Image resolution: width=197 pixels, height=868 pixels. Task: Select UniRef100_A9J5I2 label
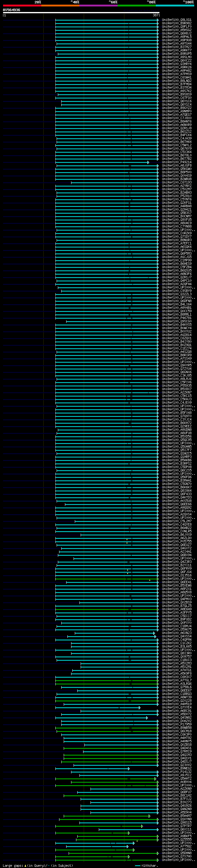(177, 775)
